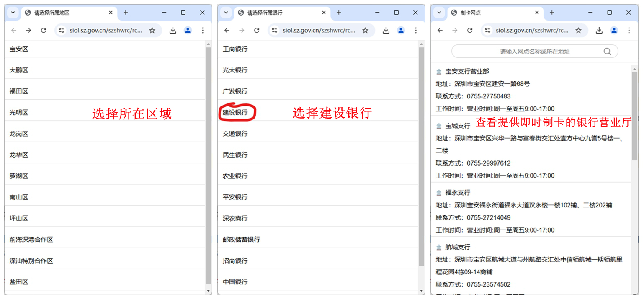Go back in the 制卡网点 window
Viewport: 644px width, 300px height.
440,30
